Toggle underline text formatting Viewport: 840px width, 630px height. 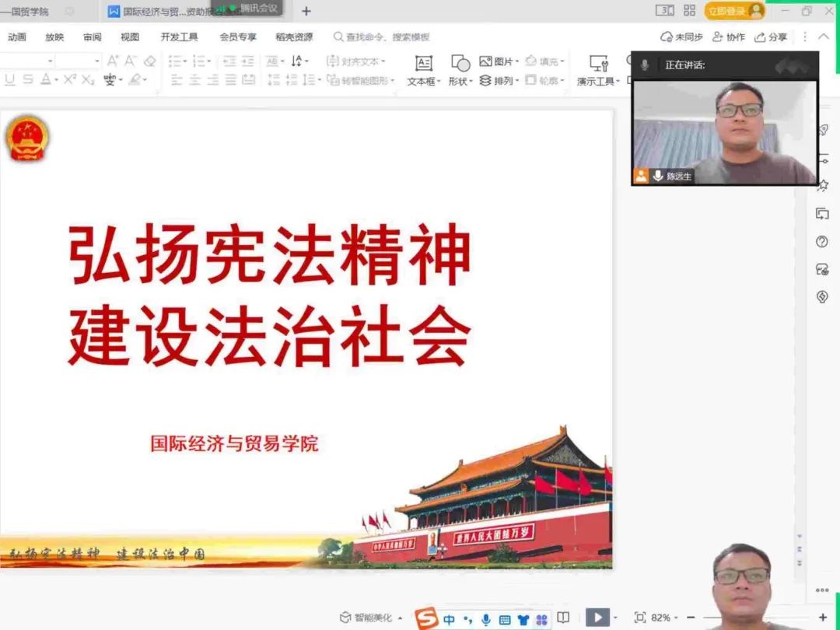pyautogui.click(x=10, y=79)
